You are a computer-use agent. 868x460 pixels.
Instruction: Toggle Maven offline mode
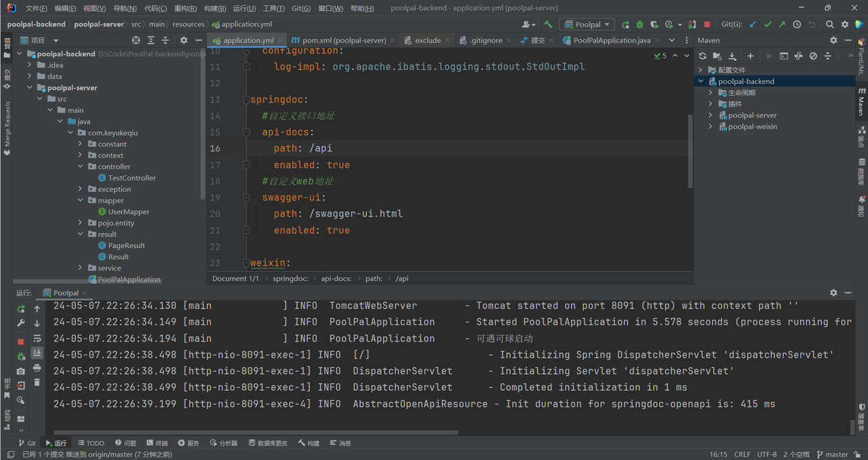point(798,56)
